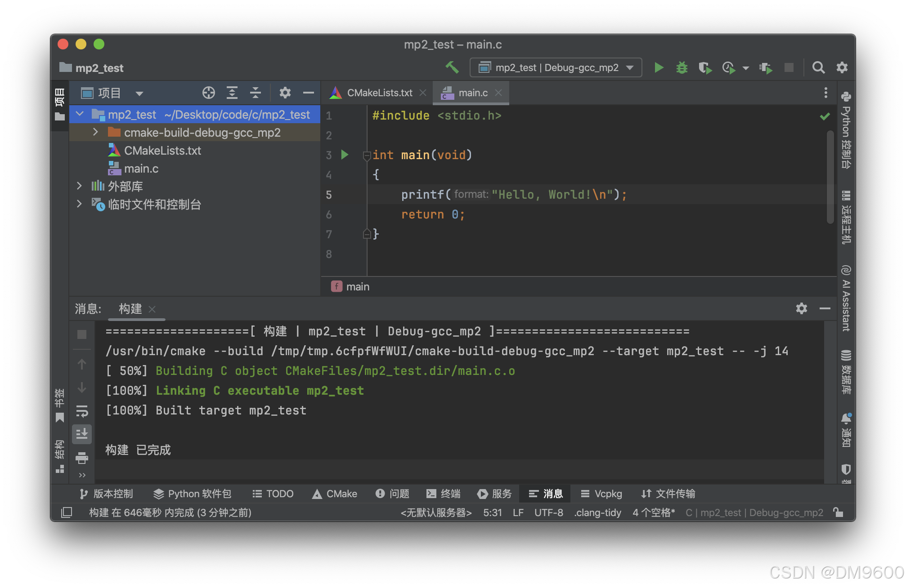Expand the 外部库 tree node

click(x=80, y=186)
